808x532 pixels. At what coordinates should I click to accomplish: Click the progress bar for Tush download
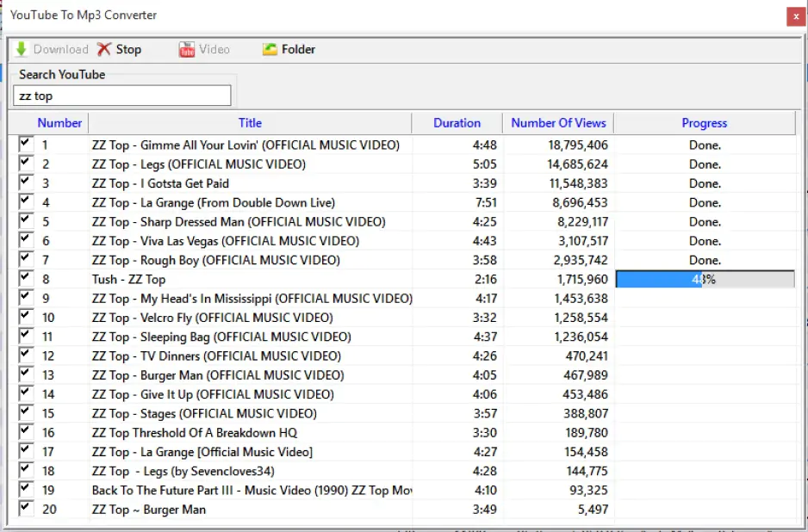(x=705, y=279)
